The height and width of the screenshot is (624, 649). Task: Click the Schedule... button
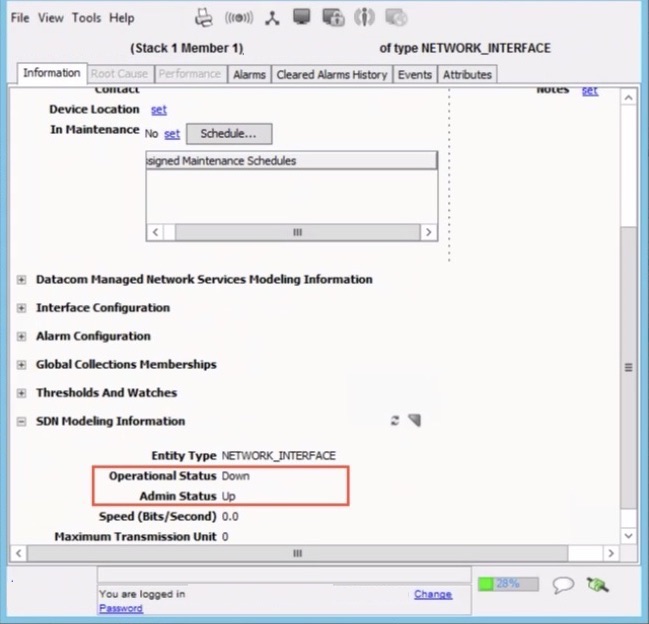click(229, 134)
